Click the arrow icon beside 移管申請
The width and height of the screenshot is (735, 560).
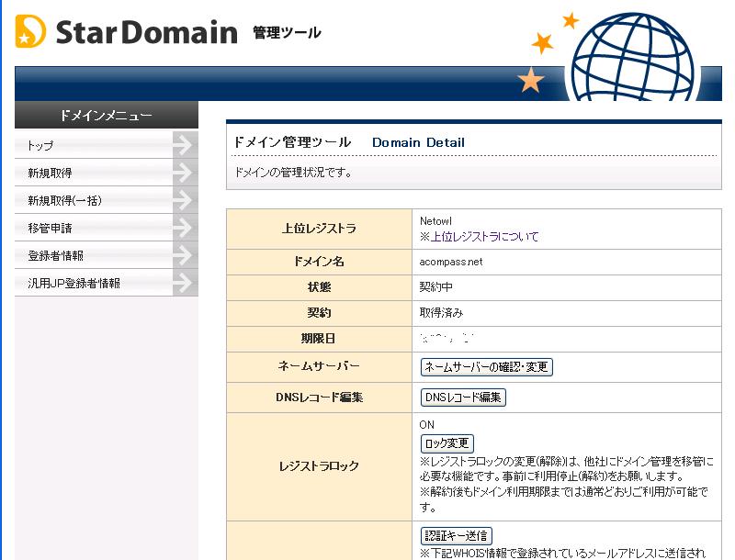(184, 228)
